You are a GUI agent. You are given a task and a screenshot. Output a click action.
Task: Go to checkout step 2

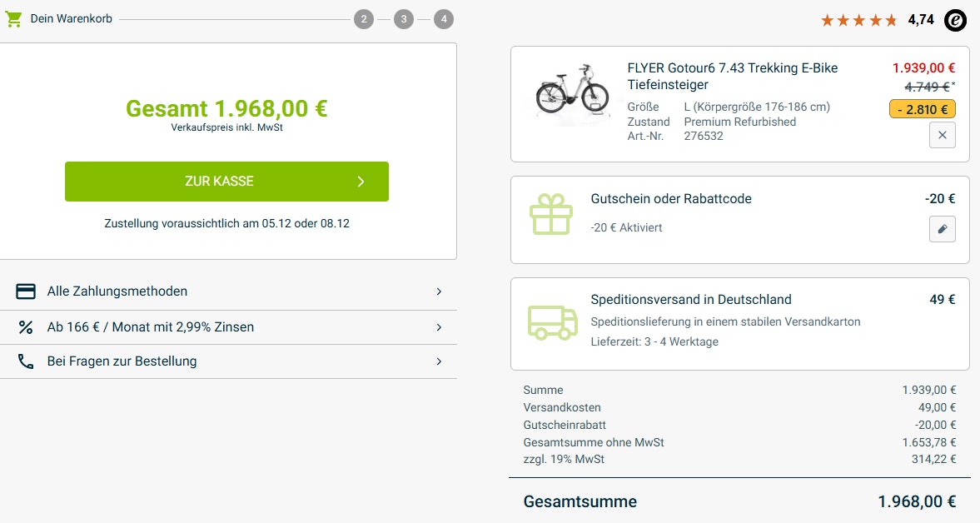(x=363, y=19)
